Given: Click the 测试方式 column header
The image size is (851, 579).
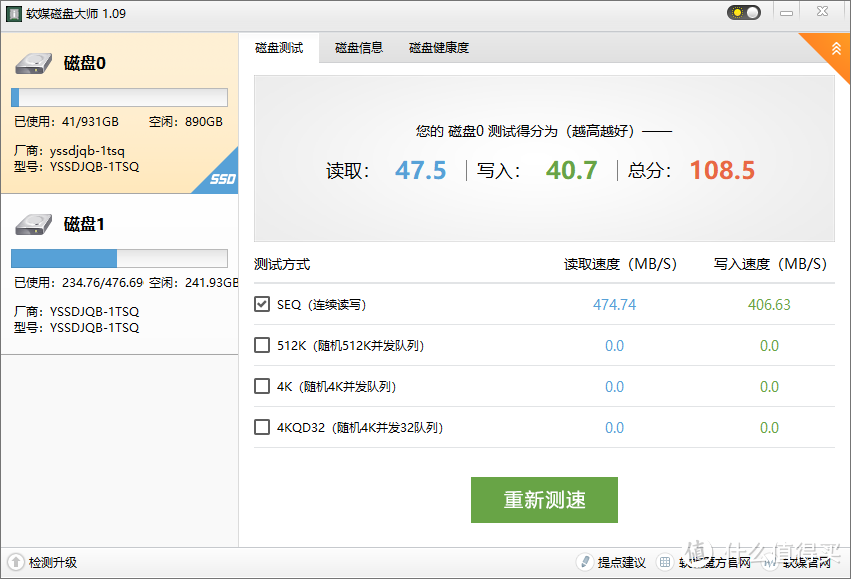Looking at the screenshot, I should click(x=282, y=264).
